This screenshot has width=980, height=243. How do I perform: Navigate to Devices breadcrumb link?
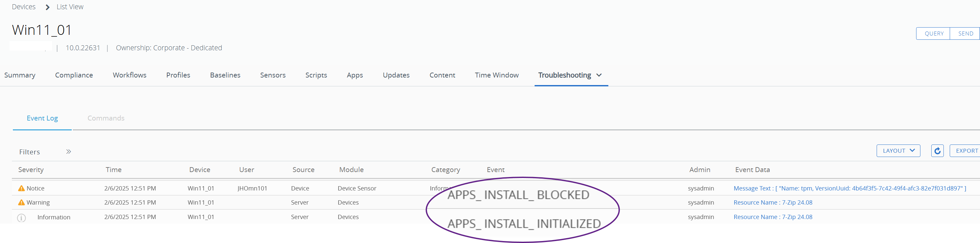(x=24, y=7)
